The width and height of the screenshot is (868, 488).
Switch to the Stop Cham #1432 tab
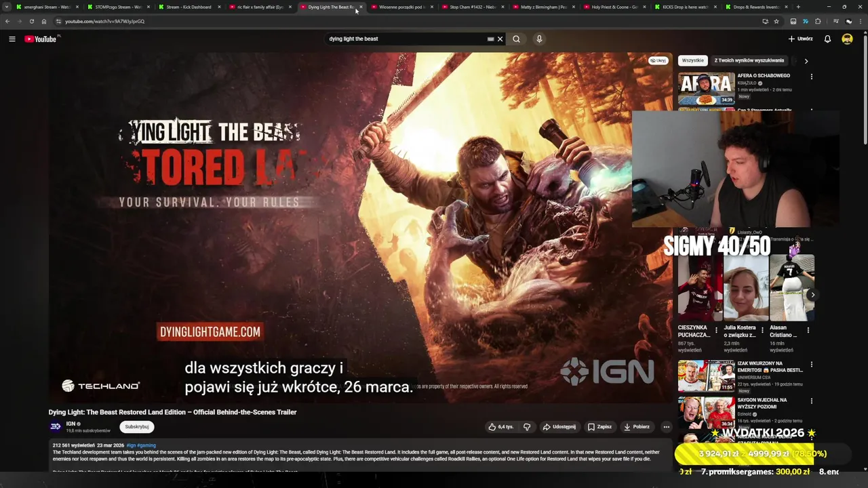(473, 7)
